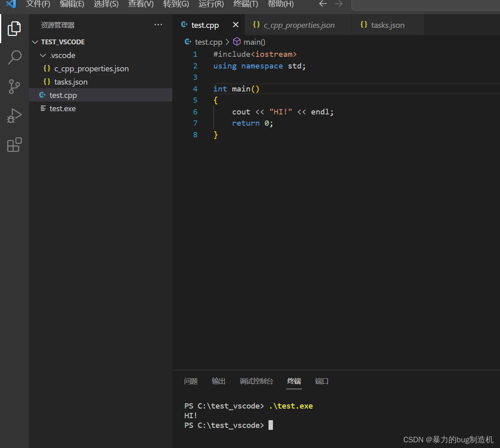Open tasks.json in the explorer tree
The height and width of the screenshot is (448, 500).
coord(101,82)
